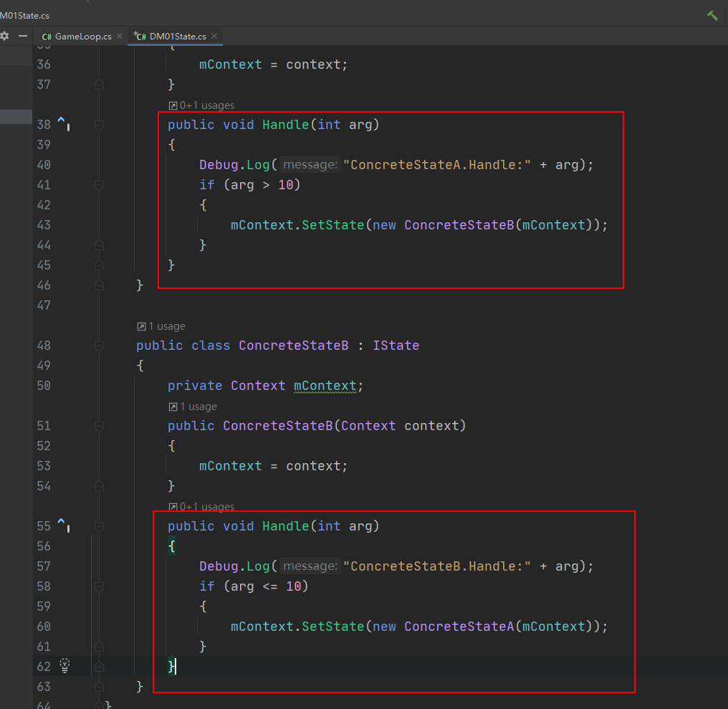Click the "ConcreteStateA.Handle:" string literal
Screen dimensions: 728x709
coord(436,164)
